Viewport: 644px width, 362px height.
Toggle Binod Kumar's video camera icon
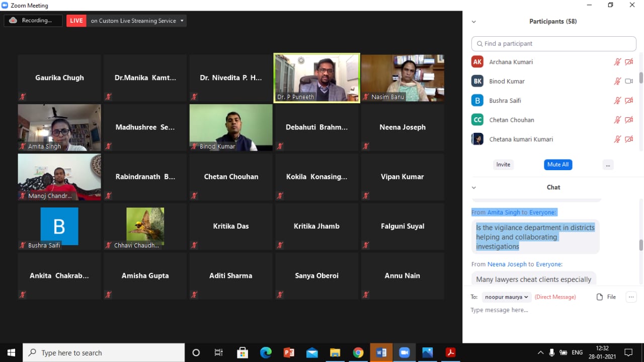tap(629, 81)
